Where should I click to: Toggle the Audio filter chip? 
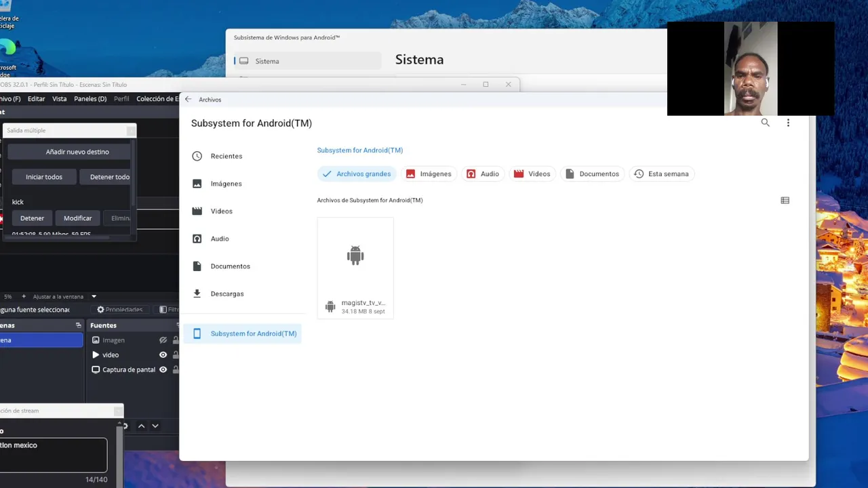pyautogui.click(x=483, y=174)
